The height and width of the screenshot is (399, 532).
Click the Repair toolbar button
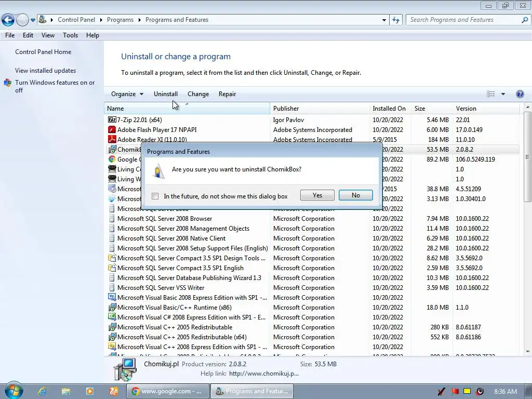(228, 94)
